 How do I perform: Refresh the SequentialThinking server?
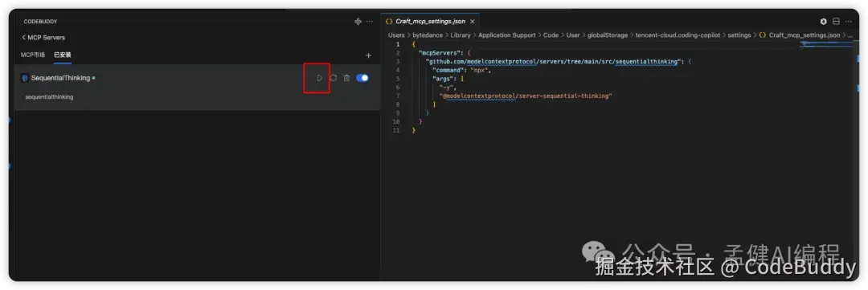[x=334, y=78]
